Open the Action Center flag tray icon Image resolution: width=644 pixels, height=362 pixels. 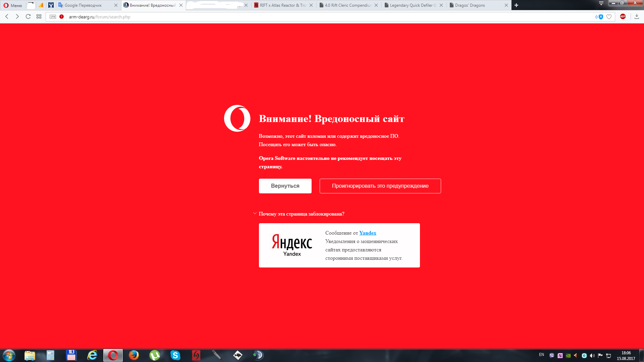(x=600, y=356)
